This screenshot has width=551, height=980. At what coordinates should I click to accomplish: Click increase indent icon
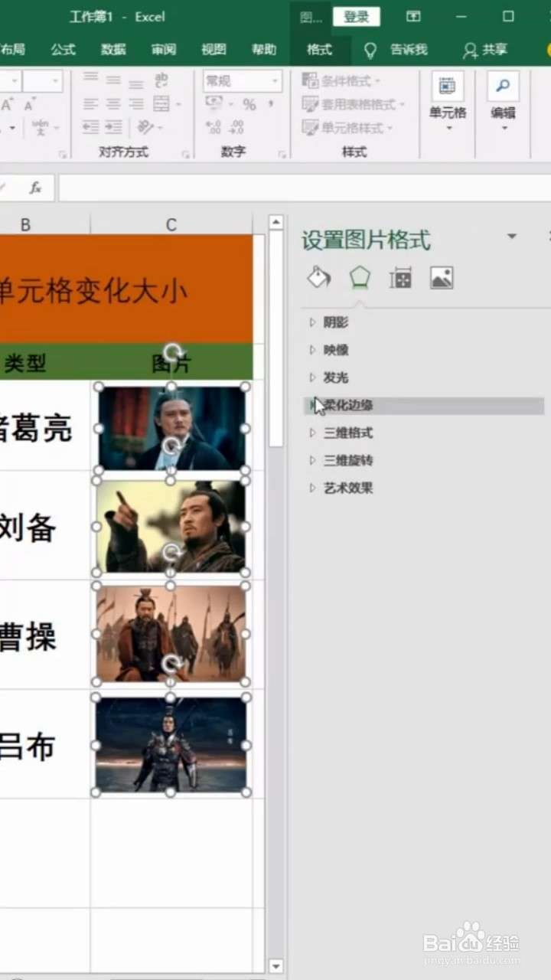(x=113, y=128)
